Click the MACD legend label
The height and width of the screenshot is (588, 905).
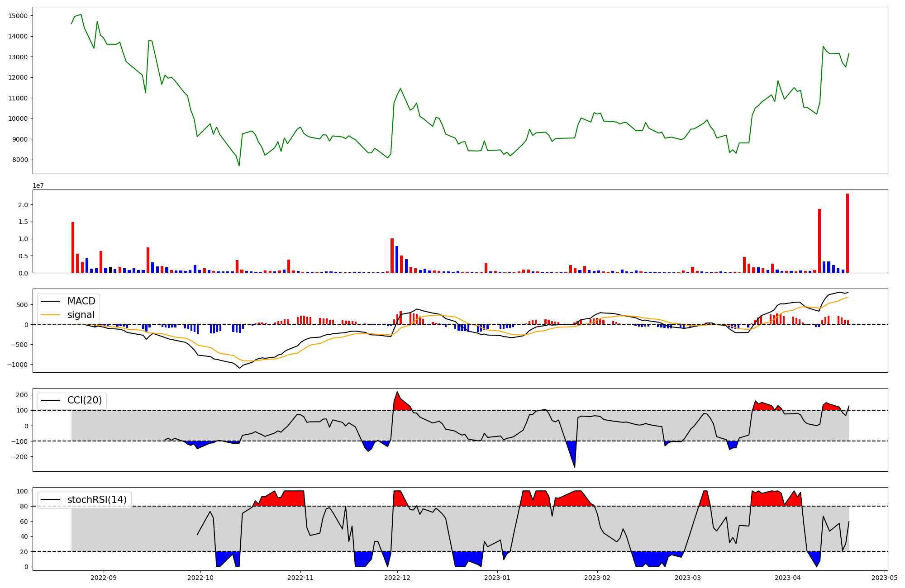(x=81, y=301)
